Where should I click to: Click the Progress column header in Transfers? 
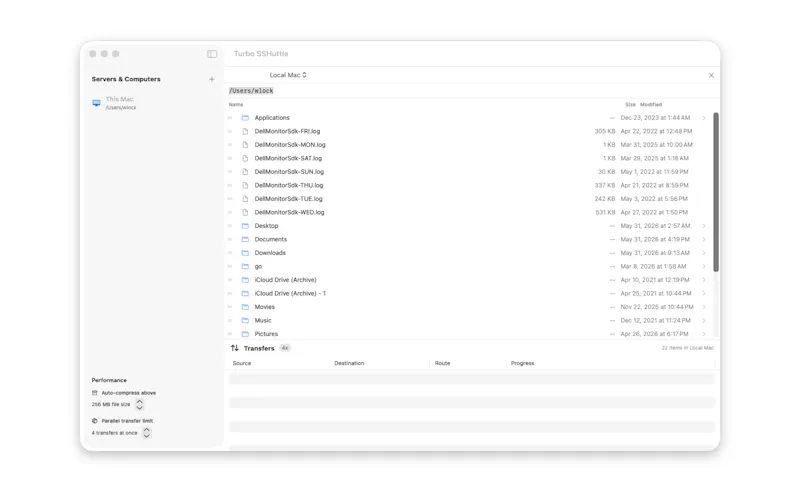coord(522,363)
